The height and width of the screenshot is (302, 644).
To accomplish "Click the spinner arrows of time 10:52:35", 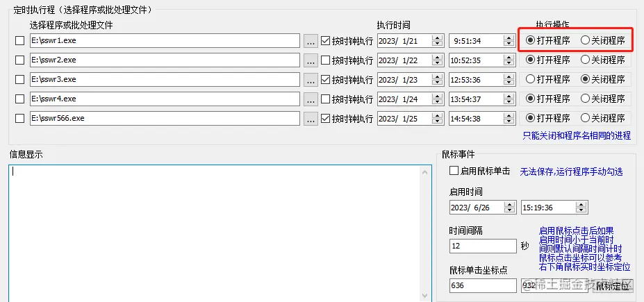I will 509,60.
